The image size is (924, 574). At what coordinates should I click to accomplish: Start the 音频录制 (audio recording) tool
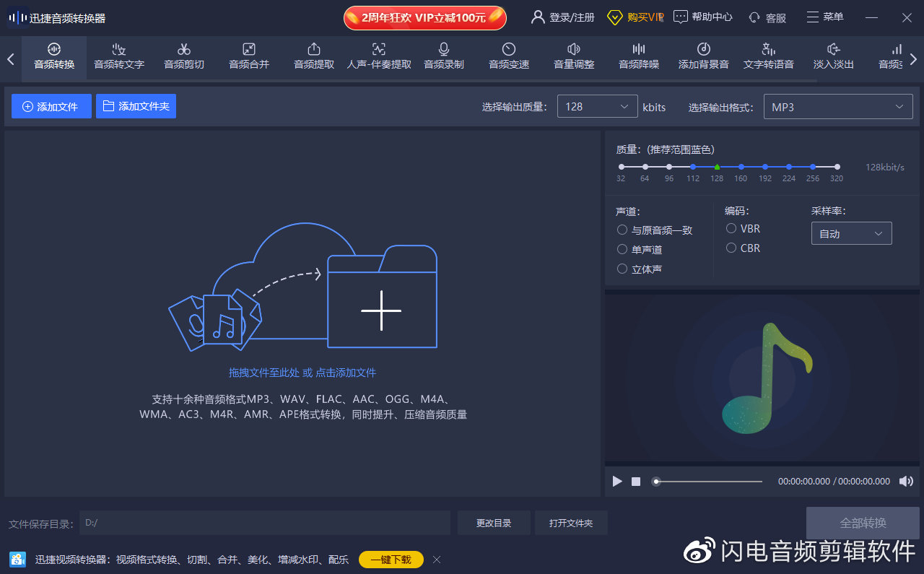click(443, 58)
